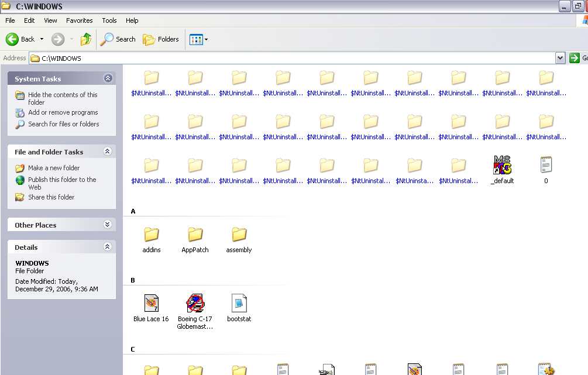The width and height of the screenshot is (588, 375).
Task: Expand the address bar dropdown
Action: click(x=560, y=58)
